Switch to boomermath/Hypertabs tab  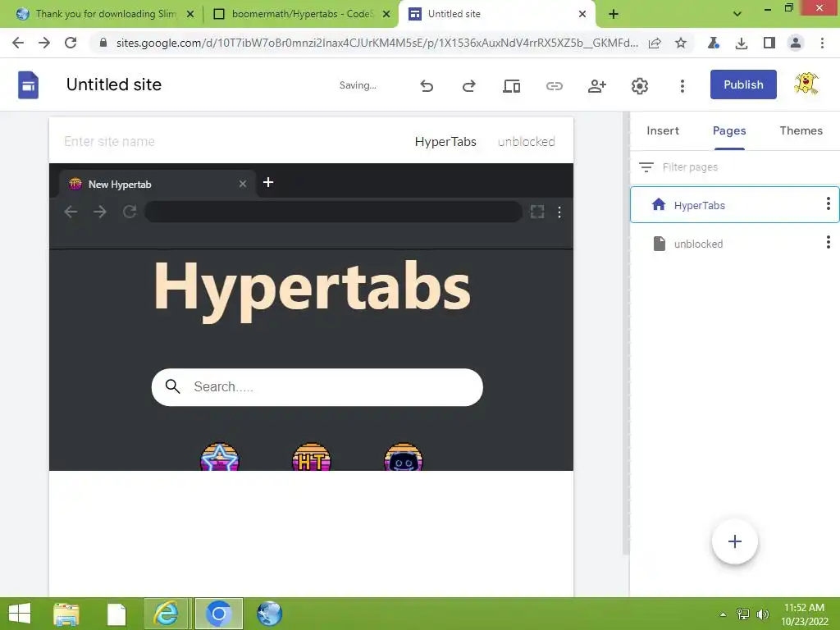[302, 14]
